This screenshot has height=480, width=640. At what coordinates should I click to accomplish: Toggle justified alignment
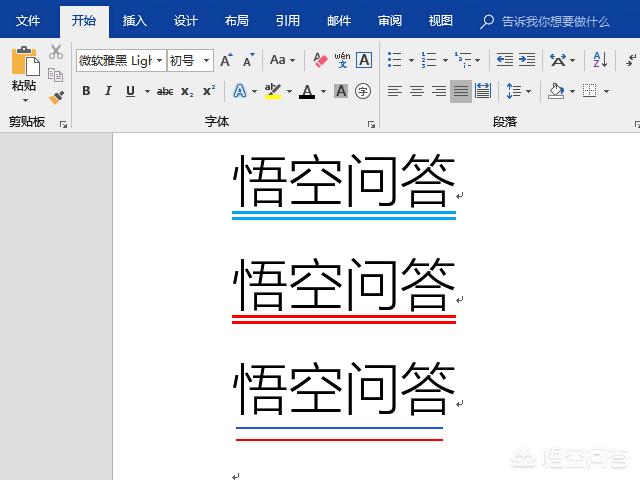(x=461, y=91)
